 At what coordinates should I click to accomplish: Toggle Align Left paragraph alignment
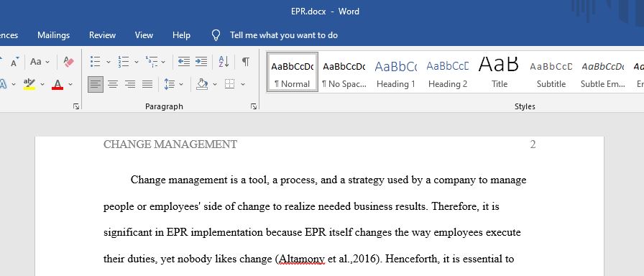pyautogui.click(x=96, y=84)
